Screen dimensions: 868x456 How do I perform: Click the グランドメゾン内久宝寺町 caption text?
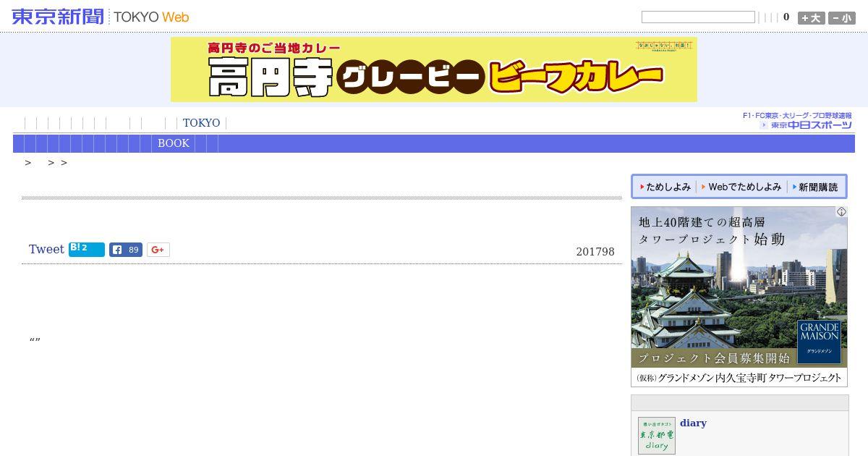[739, 378]
